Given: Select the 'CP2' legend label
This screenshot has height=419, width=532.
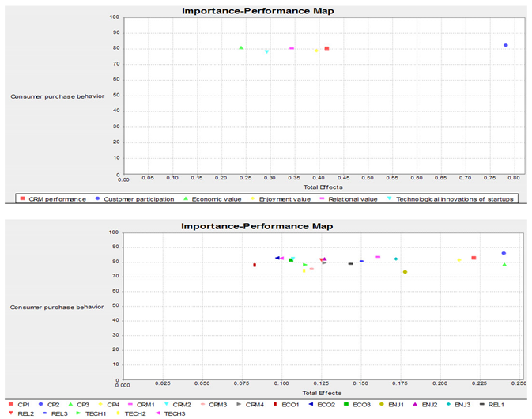Looking at the screenshot, I should tap(53, 405).
